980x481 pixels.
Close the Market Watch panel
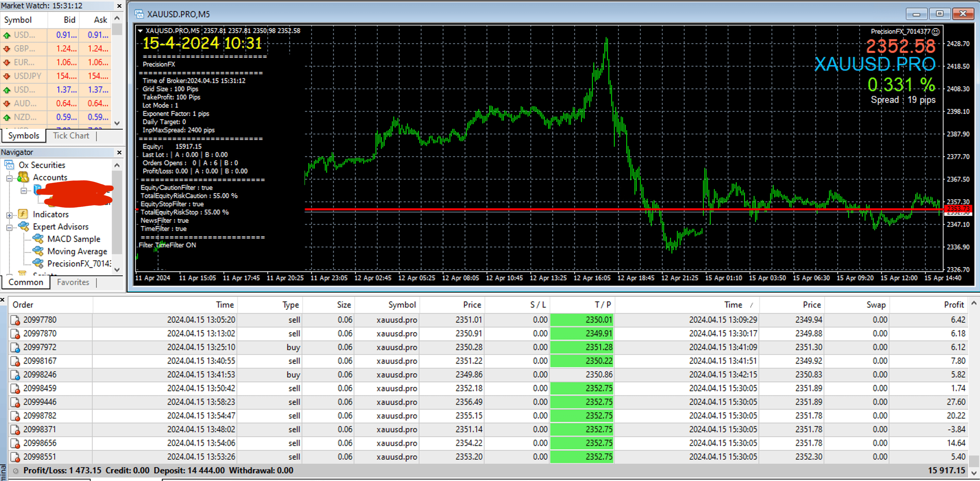[x=119, y=6]
